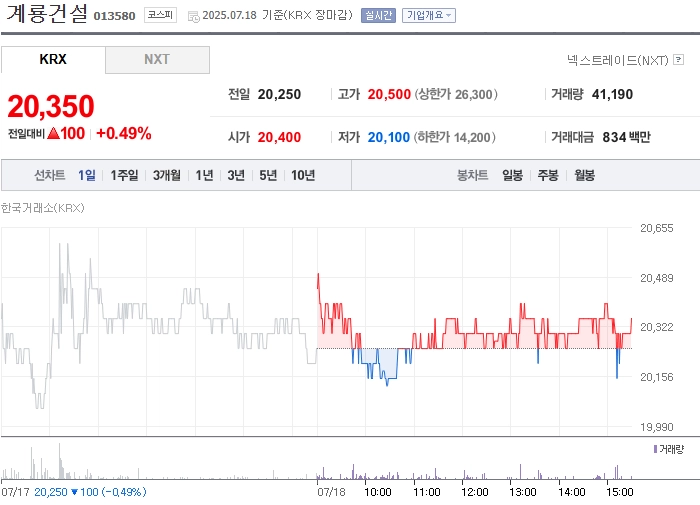Click the low price 20,100
The image size is (700, 505).
coord(388,137)
